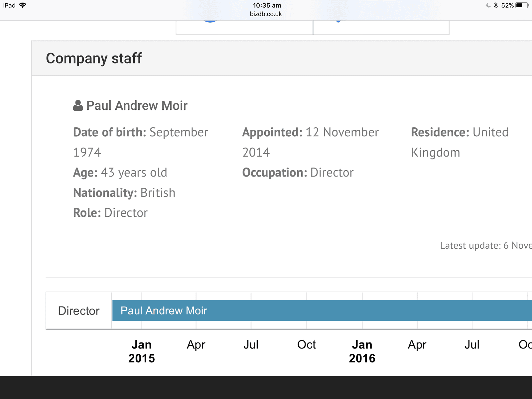The height and width of the screenshot is (399, 532).
Task: Click the first Oct label on timeline
Action: [307, 345]
